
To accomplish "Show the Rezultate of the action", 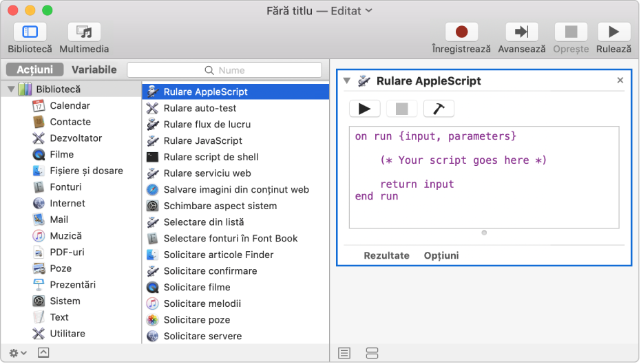I will point(386,255).
